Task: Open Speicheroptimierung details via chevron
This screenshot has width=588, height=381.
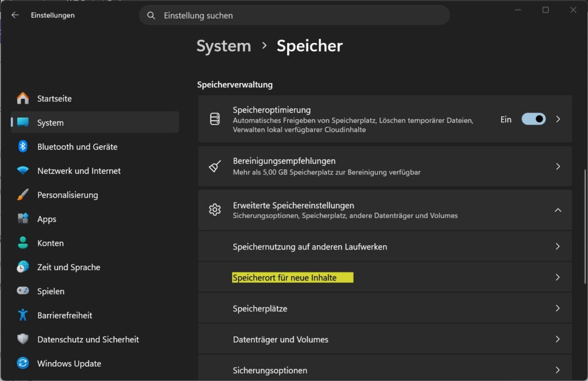Action: (558, 119)
